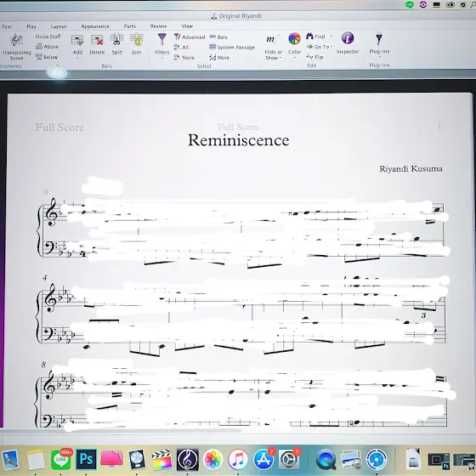This screenshot has width=476, height=476.
Task: Open Photoshop from the dock
Action: (x=86, y=459)
